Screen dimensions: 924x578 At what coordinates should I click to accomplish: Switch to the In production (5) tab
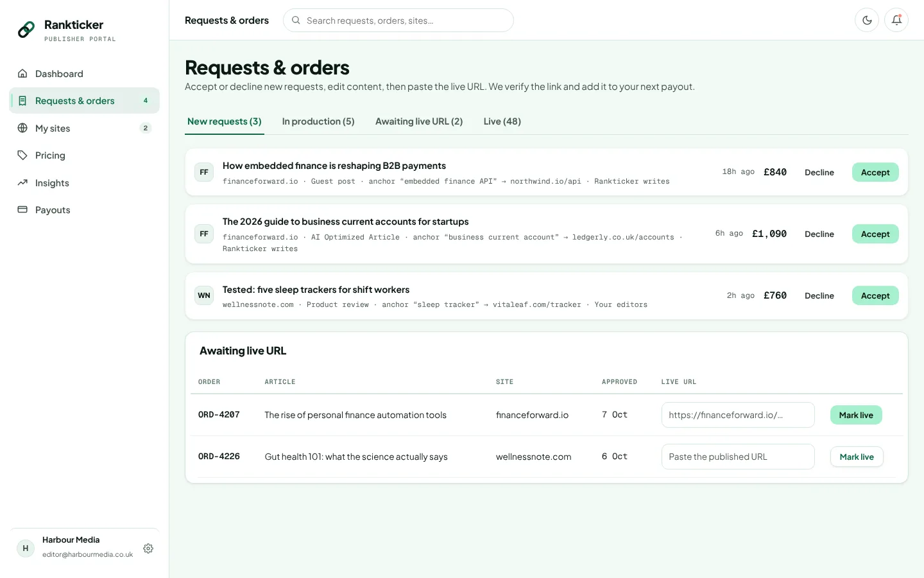[318, 121]
